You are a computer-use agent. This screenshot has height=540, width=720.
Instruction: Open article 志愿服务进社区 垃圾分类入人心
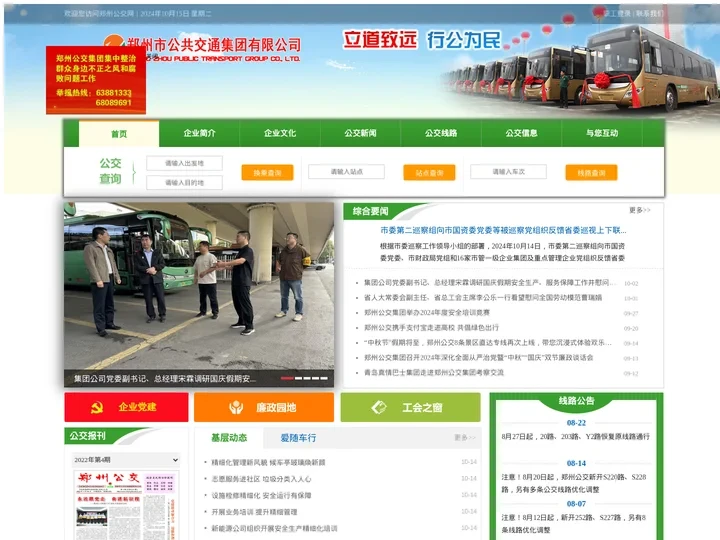[x=261, y=479]
